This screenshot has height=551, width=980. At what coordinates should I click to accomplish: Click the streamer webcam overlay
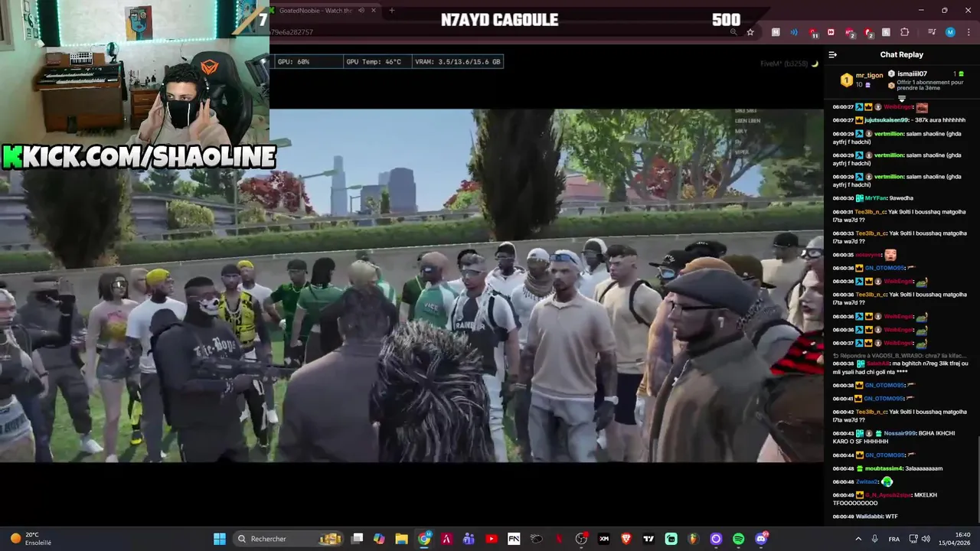point(135,73)
